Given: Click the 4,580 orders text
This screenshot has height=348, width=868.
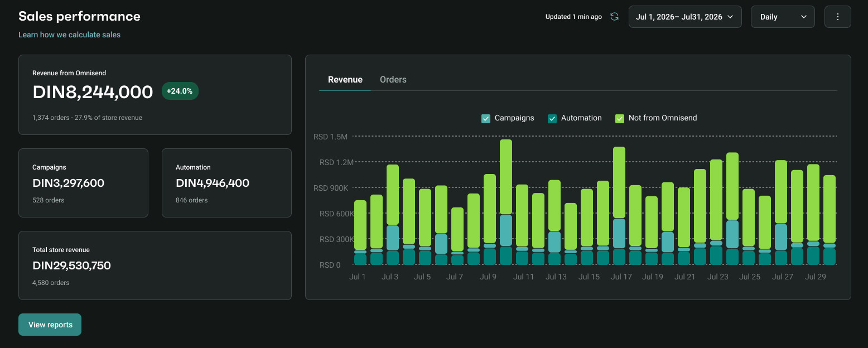Looking at the screenshot, I should click(51, 283).
